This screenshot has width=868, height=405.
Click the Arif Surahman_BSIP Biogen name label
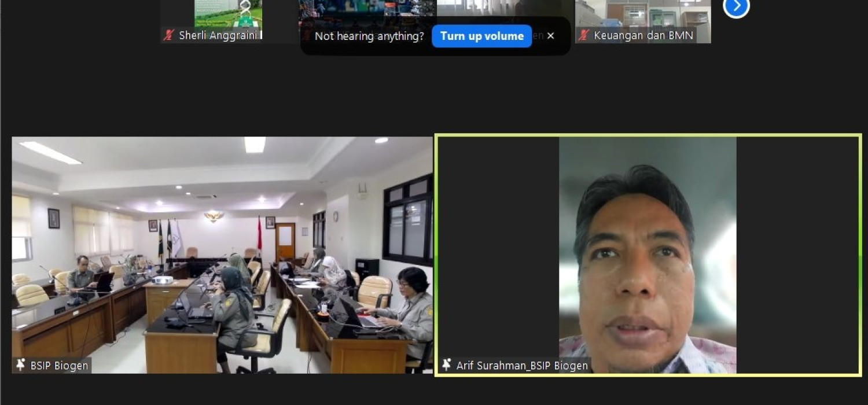pyautogui.click(x=521, y=365)
